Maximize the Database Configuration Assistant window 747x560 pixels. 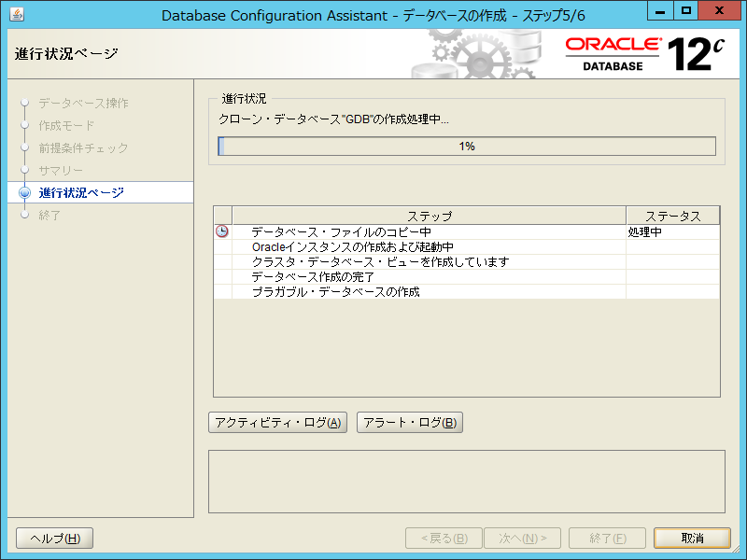(x=686, y=10)
